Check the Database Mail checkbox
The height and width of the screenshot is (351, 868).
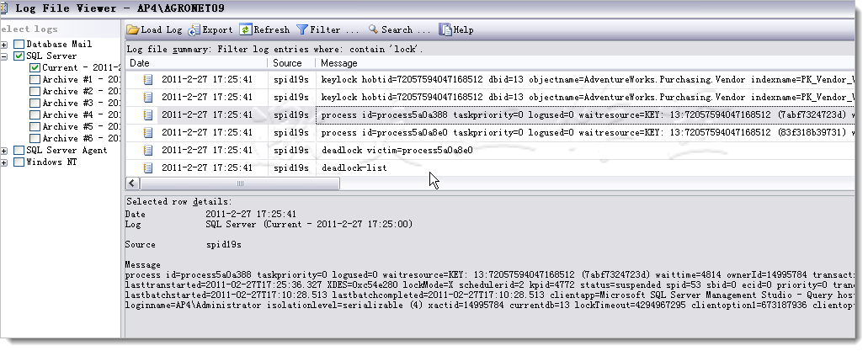19,45
